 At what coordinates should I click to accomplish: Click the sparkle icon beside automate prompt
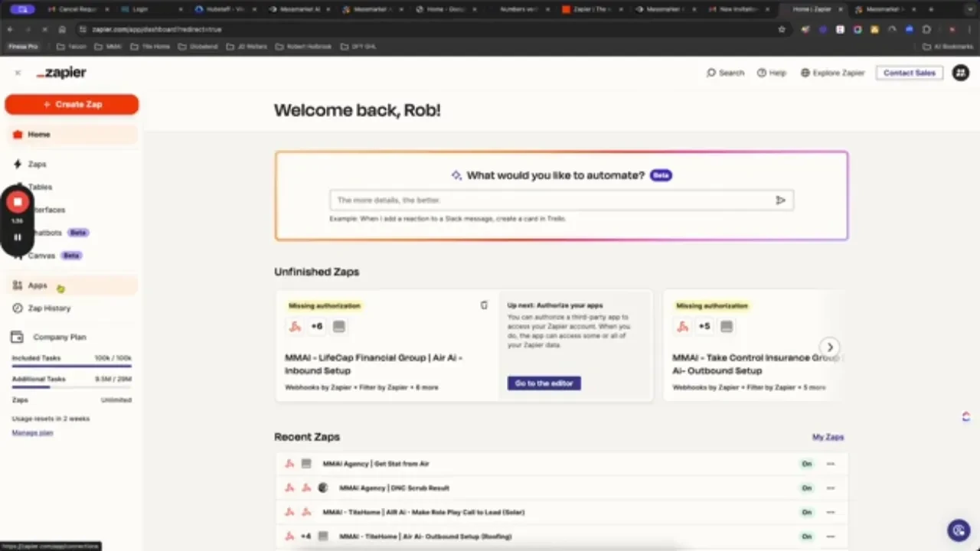pyautogui.click(x=456, y=175)
